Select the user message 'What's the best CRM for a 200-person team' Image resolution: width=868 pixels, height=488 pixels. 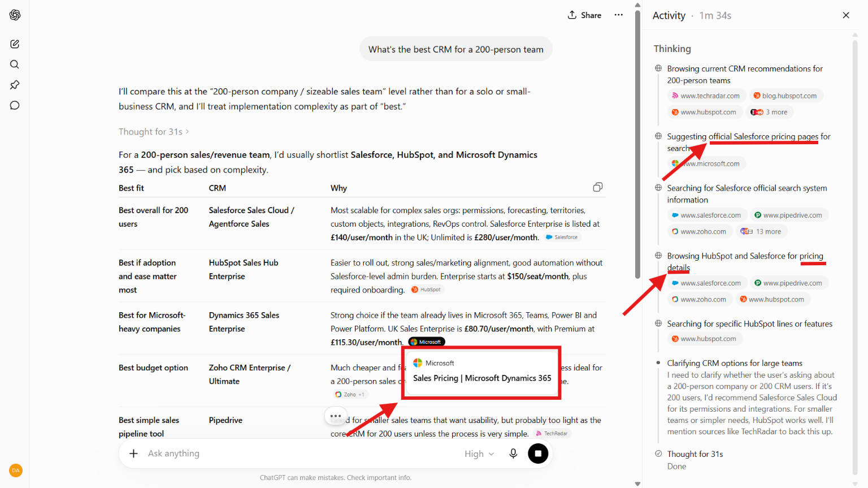(x=456, y=50)
